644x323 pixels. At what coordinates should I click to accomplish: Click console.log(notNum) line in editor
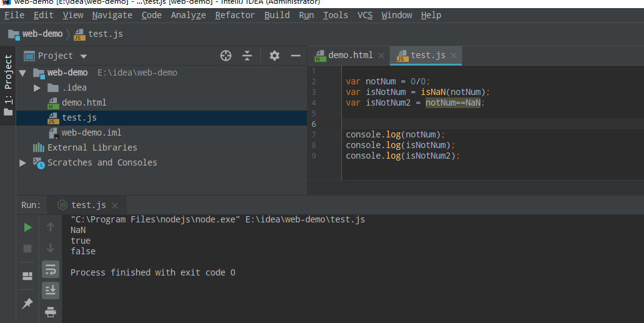[395, 134]
